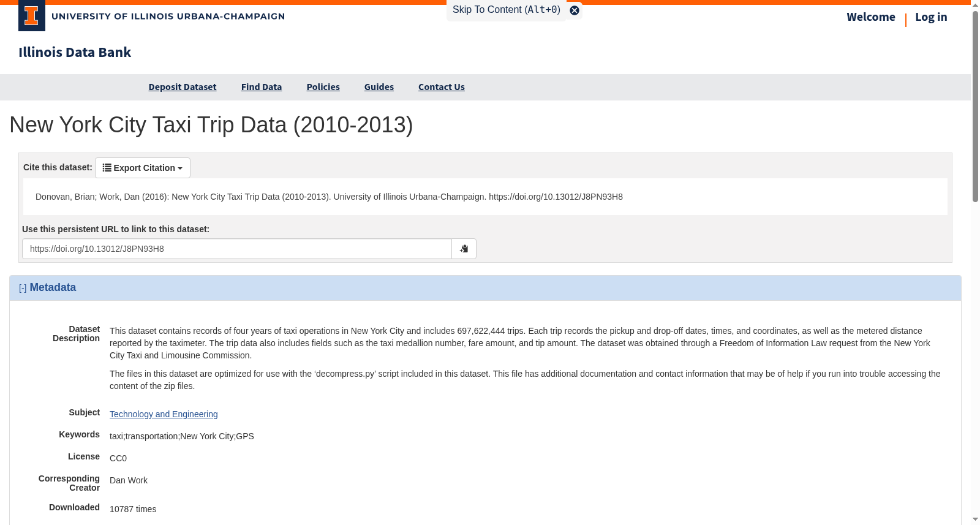980x525 pixels.
Task: Collapse the Metadata section
Action: point(23,288)
